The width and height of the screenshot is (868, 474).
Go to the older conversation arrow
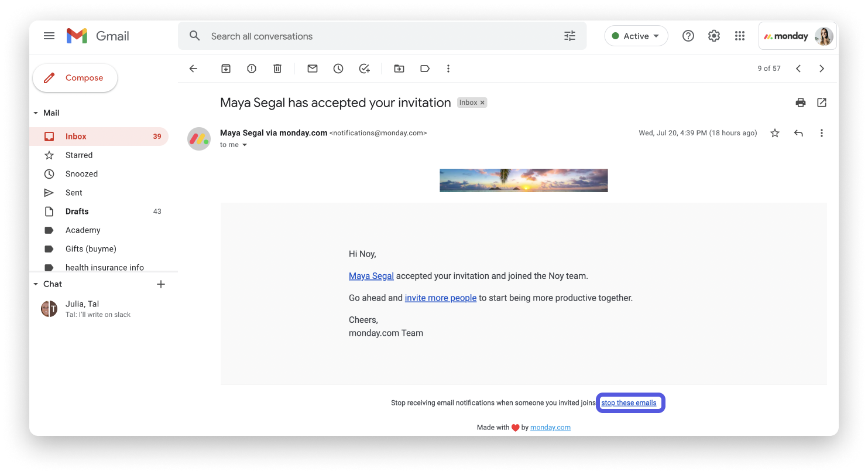pos(822,69)
